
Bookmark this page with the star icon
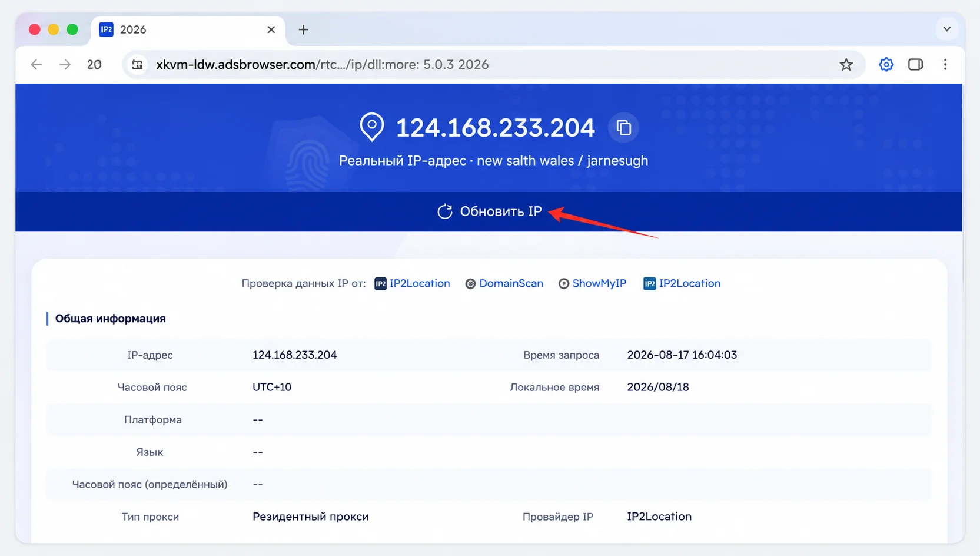[846, 65]
